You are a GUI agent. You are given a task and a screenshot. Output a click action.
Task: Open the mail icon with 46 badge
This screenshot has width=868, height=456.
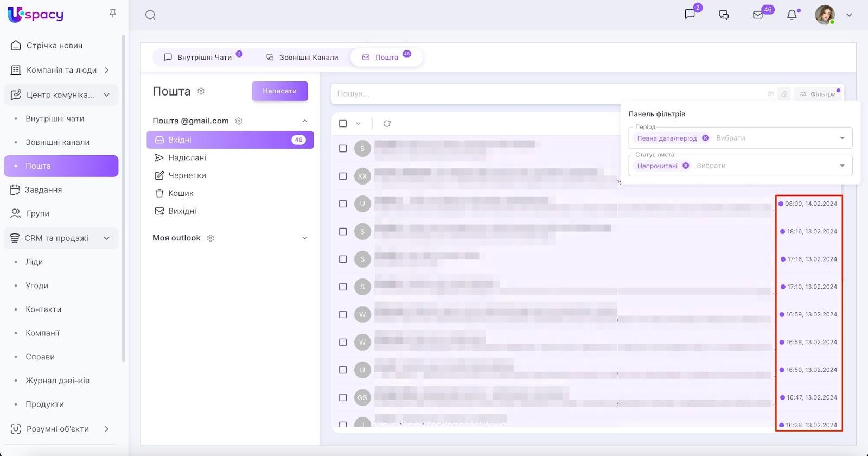coord(758,15)
